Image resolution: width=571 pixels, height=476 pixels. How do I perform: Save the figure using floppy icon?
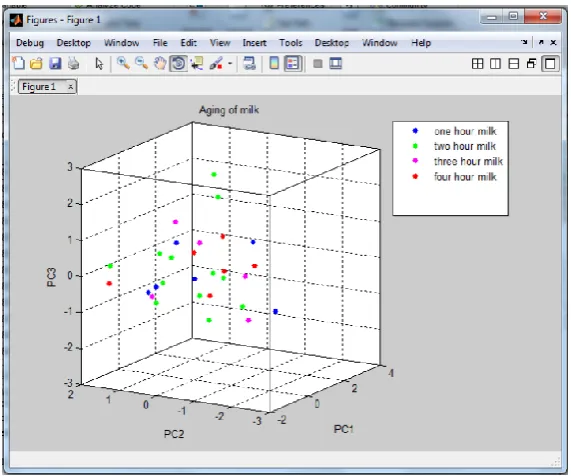[x=55, y=64]
